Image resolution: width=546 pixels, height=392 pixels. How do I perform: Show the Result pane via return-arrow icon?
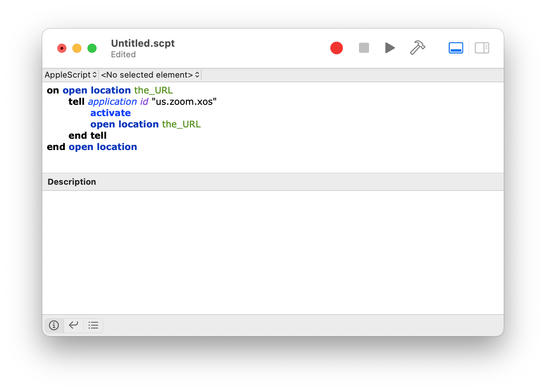point(74,325)
